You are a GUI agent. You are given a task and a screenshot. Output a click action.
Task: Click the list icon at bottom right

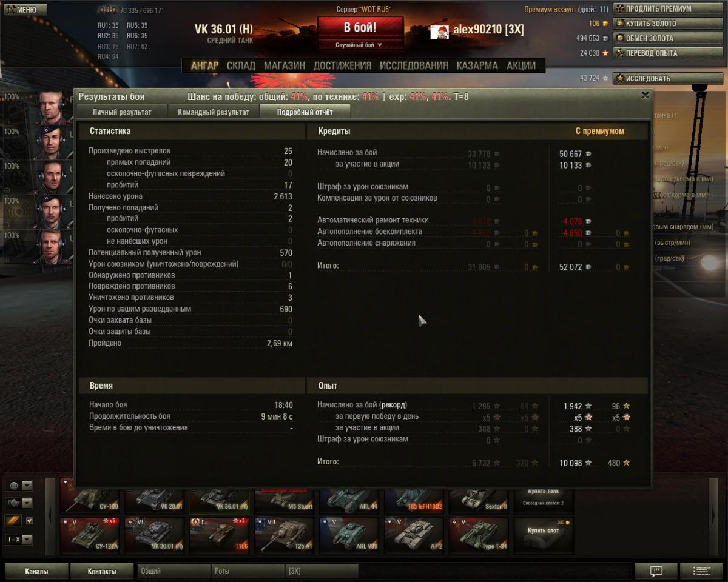click(x=702, y=571)
